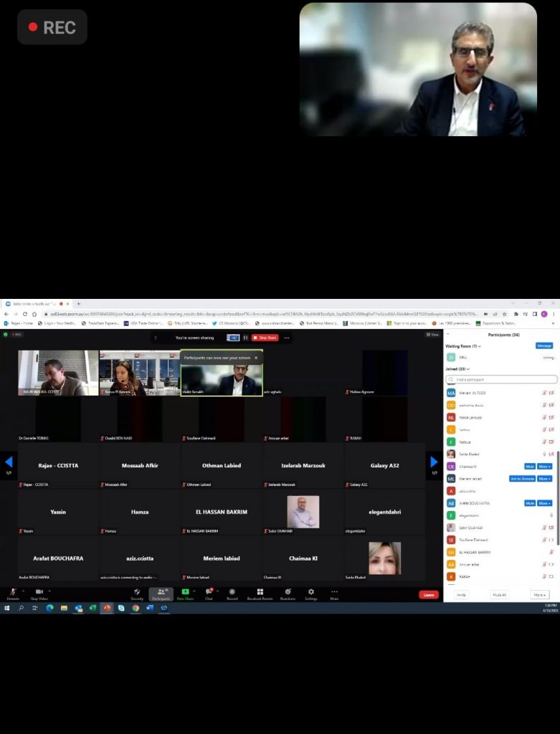Collapse the Joined participants section
Screen dimensions: 560x734
(x=468, y=369)
